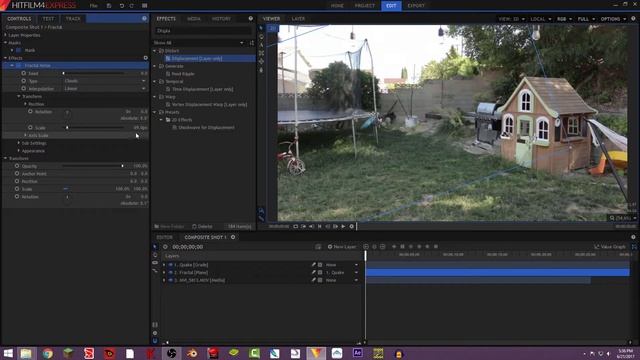Click the Save icon in the title bar

(109, 6)
